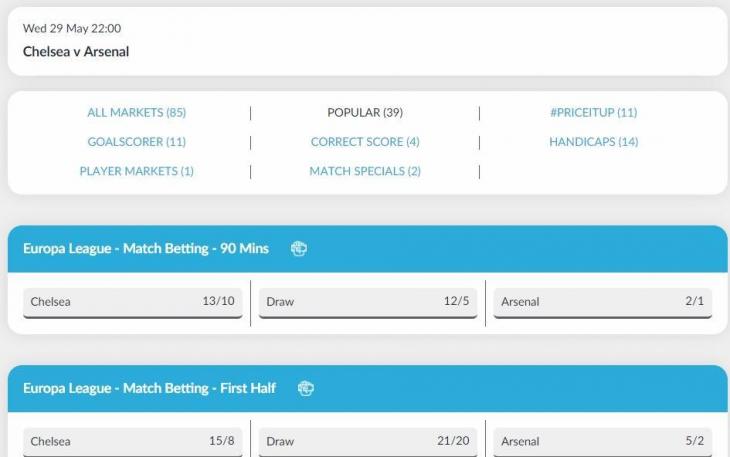Screen dimensions: 730x457
Task: Collapse the Match Betting - 90 Mins section
Action: click(146, 249)
